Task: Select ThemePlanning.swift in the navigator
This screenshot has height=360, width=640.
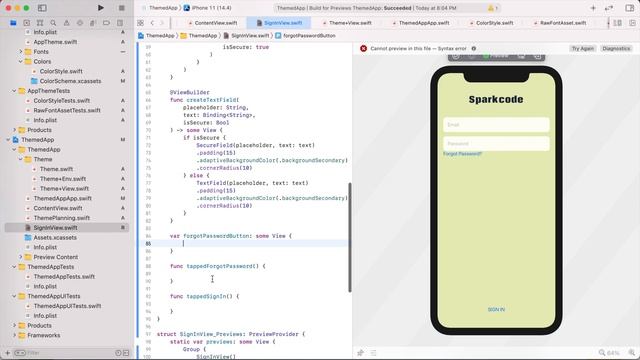Action: [62, 218]
